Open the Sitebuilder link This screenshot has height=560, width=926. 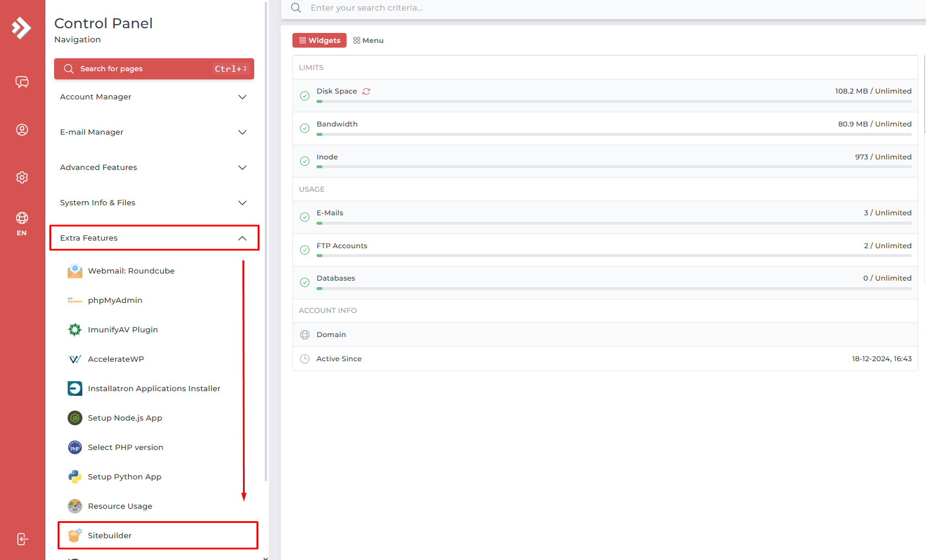pyautogui.click(x=110, y=535)
